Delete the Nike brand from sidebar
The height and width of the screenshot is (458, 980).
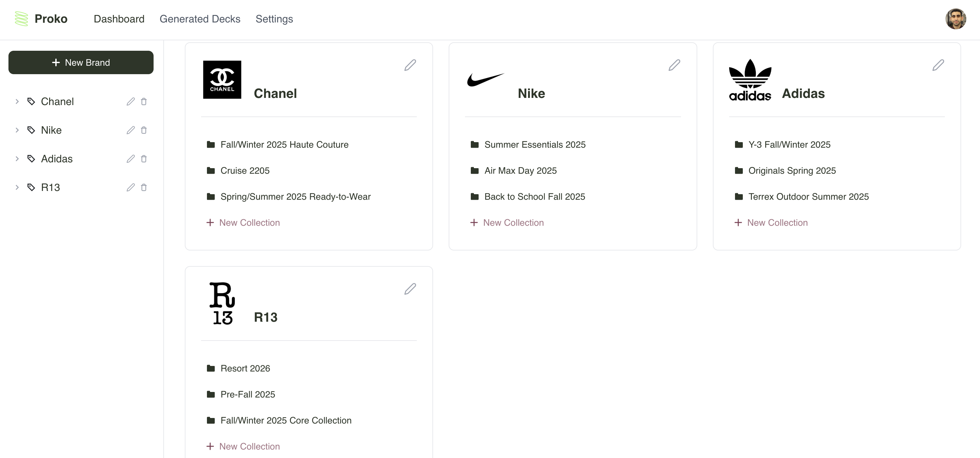pos(144,130)
